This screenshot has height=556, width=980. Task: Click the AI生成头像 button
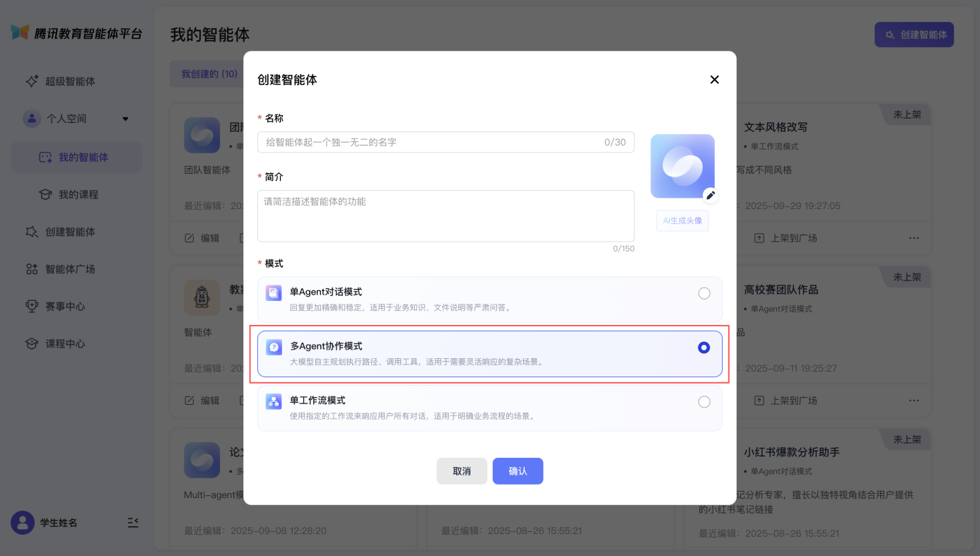682,220
